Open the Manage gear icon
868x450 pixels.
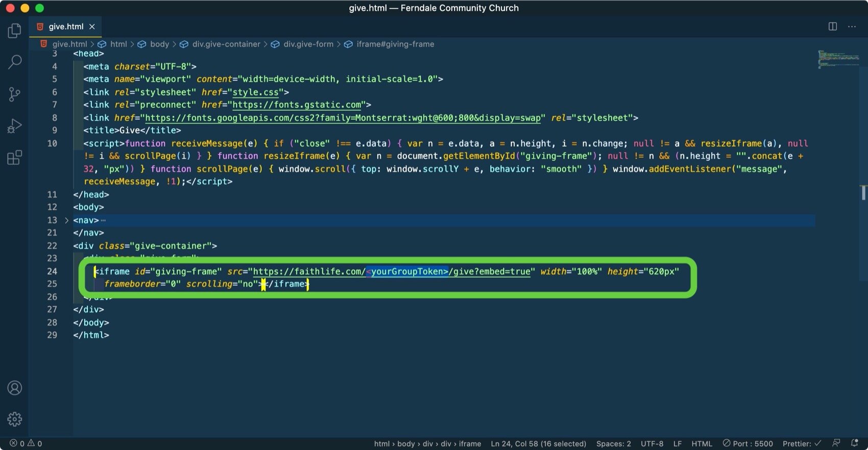pyautogui.click(x=14, y=419)
